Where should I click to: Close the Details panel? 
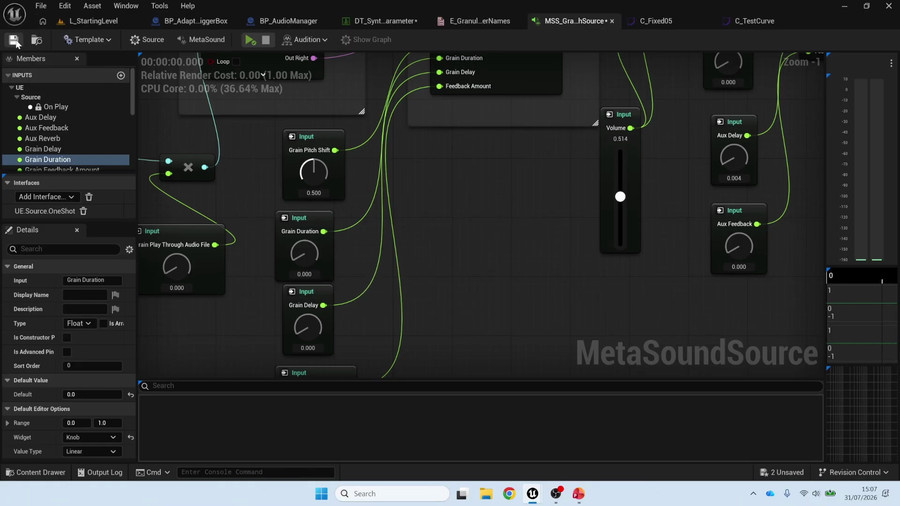coord(77,230)
